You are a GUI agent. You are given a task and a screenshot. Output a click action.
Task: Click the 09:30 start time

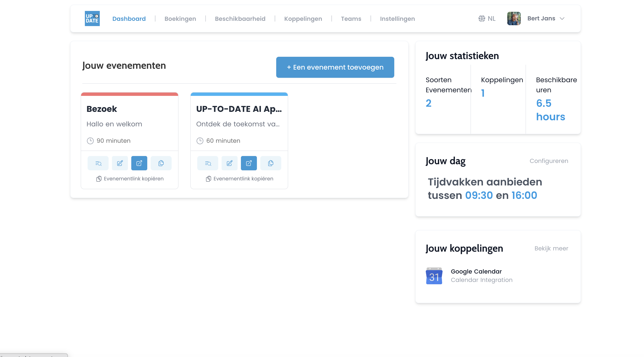click(479, 195)
